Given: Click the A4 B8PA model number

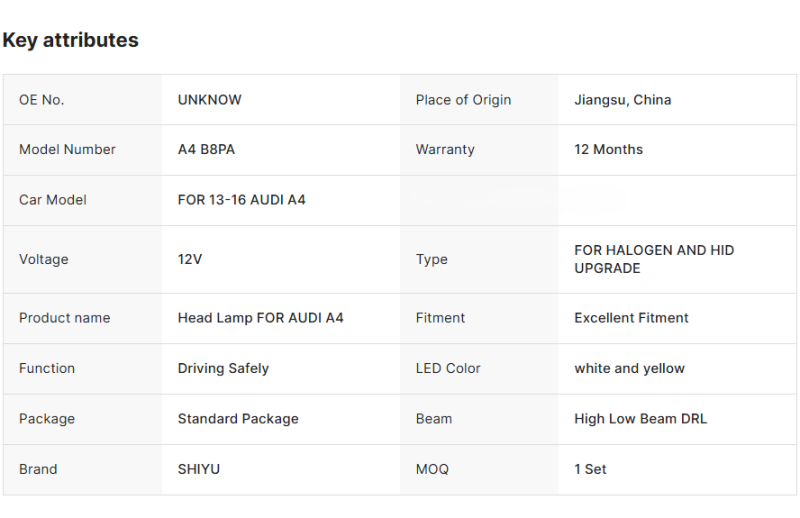Looking at the screenshot, I should (x=206, y=150).
